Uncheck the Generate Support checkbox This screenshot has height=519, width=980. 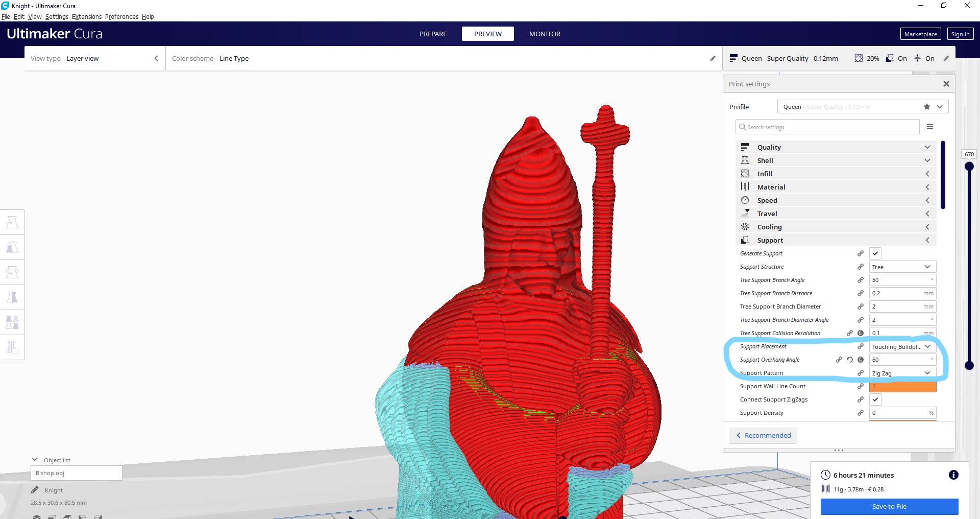point(876,253)
